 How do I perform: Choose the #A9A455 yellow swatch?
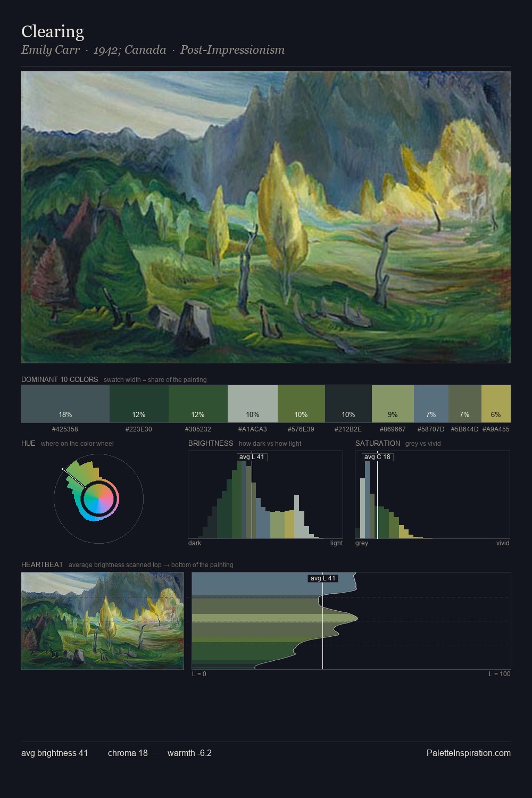coord(496,404)
